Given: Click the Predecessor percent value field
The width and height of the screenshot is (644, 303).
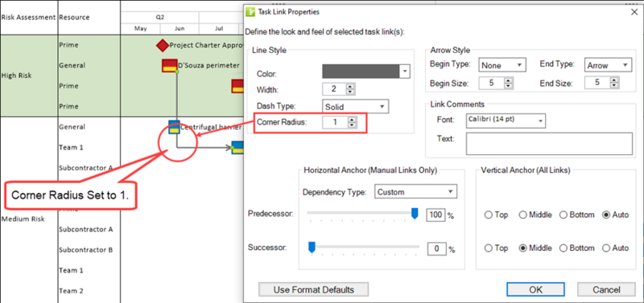Looking at the screenshot, I should [x=436, y=215].
